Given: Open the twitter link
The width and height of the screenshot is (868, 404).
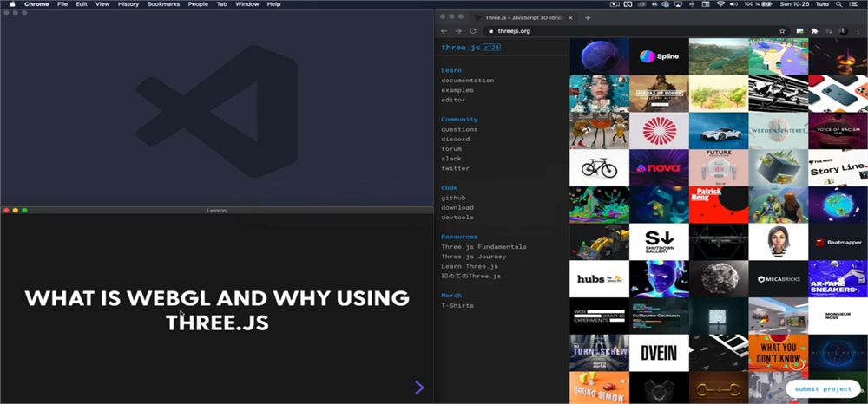Looking at the screenshot, I should point(455,168).
